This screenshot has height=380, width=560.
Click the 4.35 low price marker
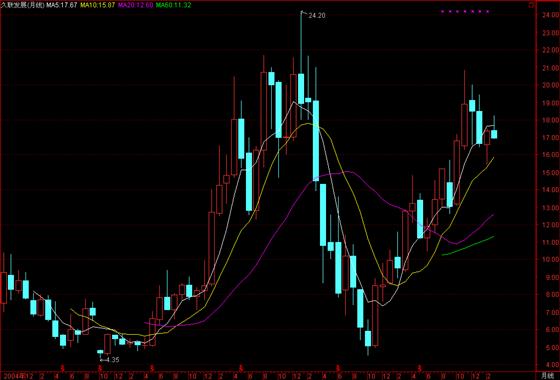point(112,360)
